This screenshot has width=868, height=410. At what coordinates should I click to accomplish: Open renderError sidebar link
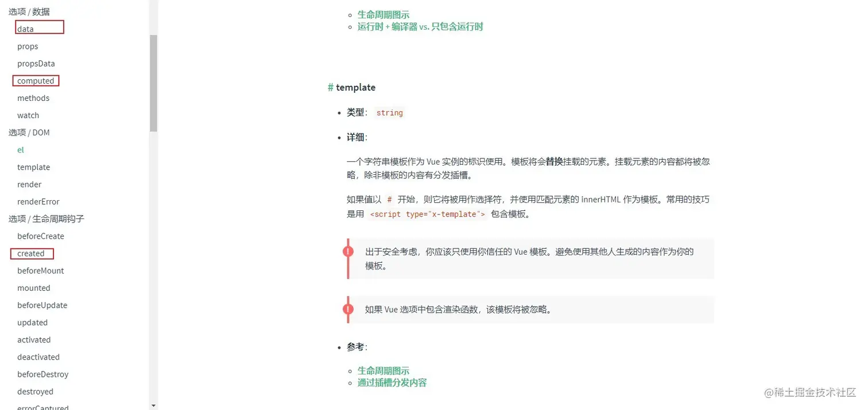tap(38, 201)
